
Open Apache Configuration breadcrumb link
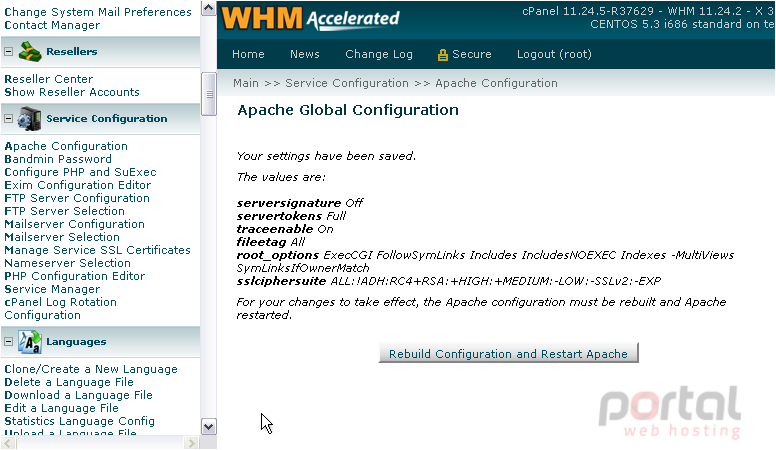point(496,83)
